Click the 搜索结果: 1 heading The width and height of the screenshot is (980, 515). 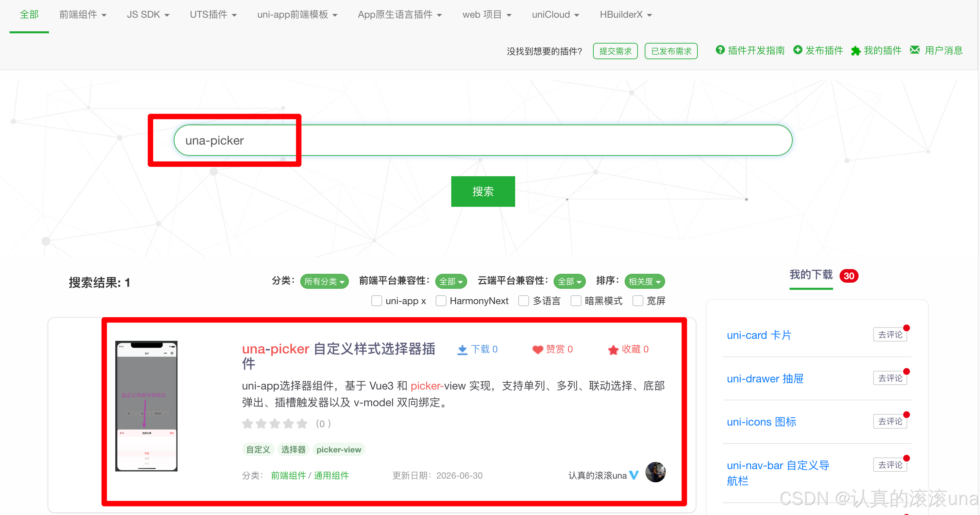pyautogui.click(x=99, y=282)
